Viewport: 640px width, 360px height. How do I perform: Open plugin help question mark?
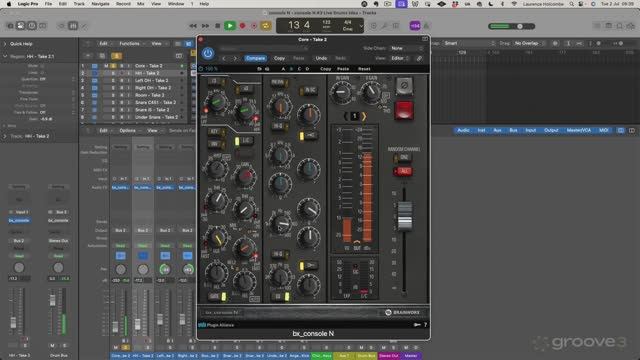point(425,325)
